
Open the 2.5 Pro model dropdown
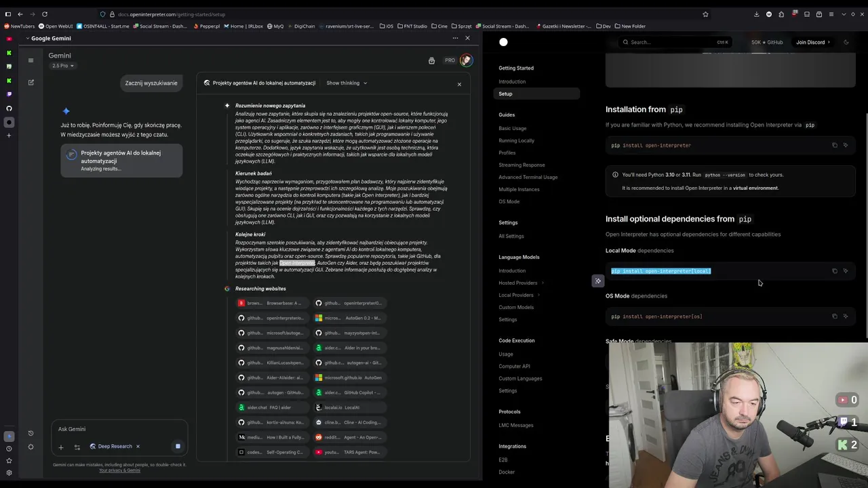(x=62, y=66)
